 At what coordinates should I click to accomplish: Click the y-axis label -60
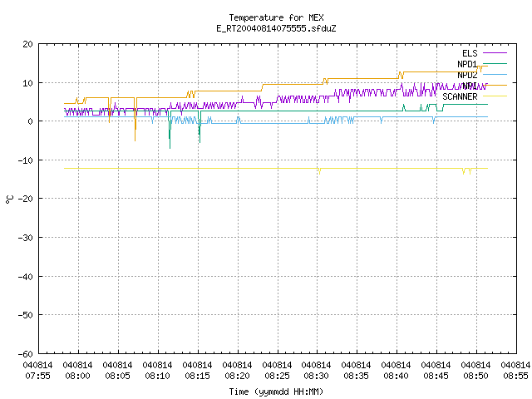(x=26, y=354)
